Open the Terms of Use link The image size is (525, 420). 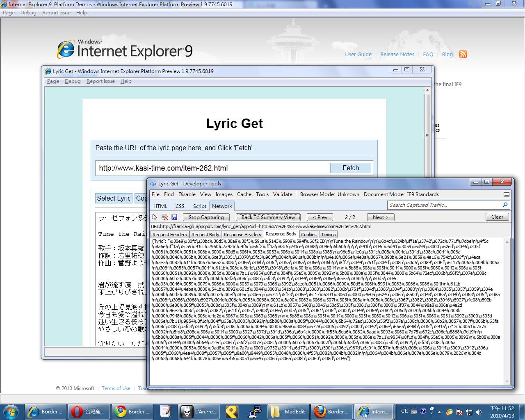click(116, 388)
